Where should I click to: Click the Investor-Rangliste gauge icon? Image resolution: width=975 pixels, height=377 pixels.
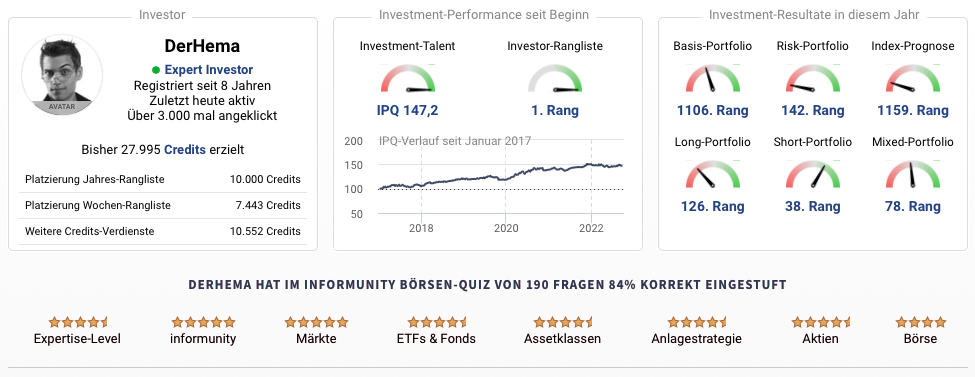pos(555,78)
